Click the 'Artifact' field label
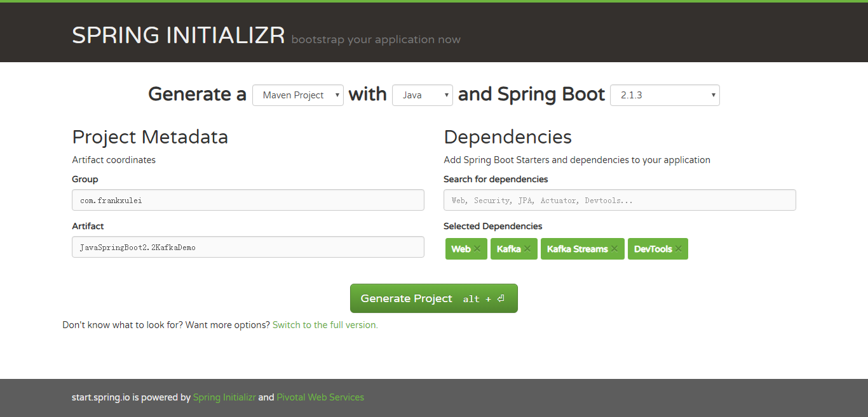The image size is (868, 417). pos(88,226)
